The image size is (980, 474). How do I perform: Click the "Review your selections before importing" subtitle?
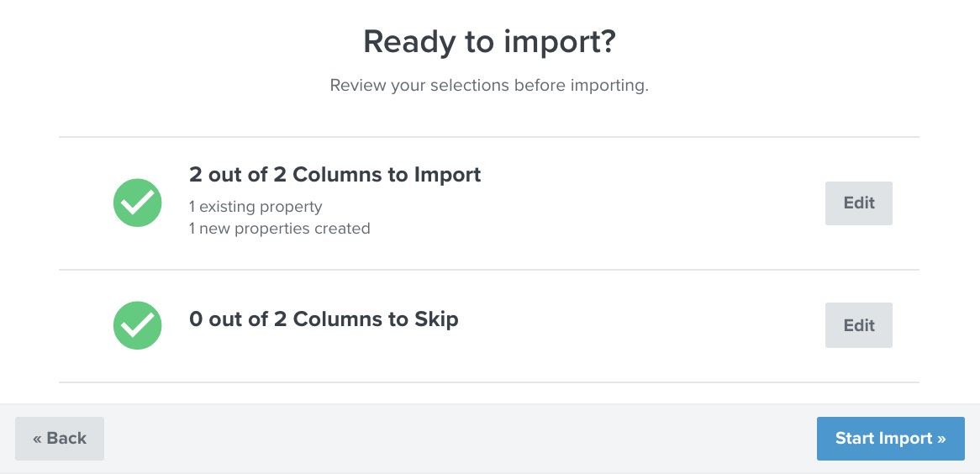[489, 85]
